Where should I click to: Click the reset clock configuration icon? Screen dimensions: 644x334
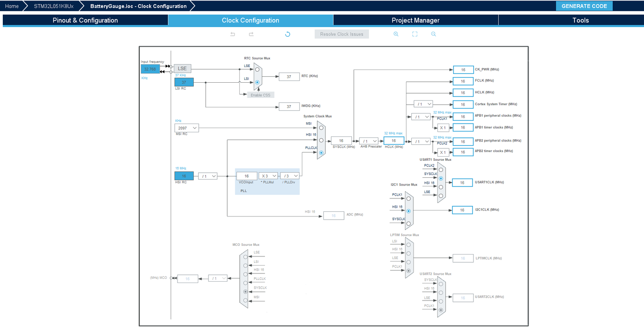[287, 34]
